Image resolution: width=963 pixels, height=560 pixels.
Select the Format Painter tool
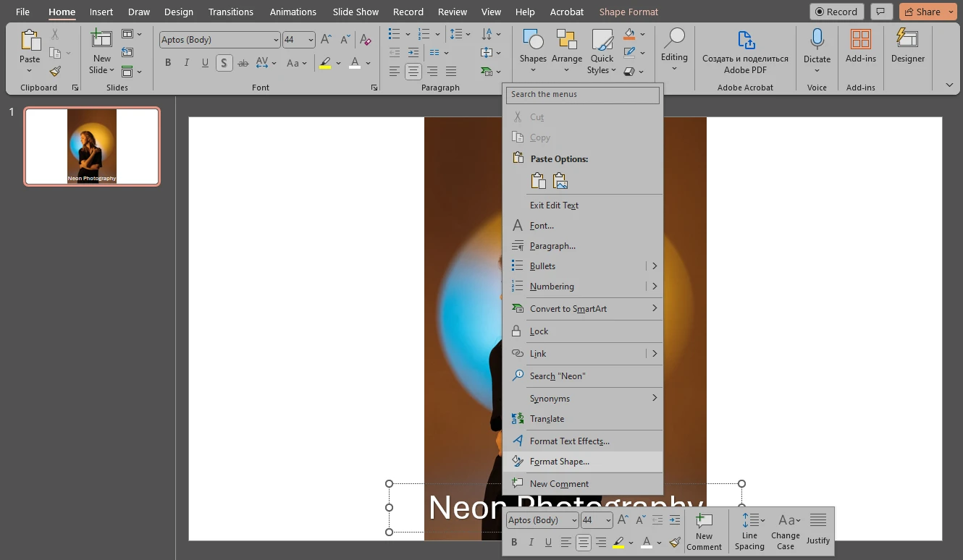point(54,71)
